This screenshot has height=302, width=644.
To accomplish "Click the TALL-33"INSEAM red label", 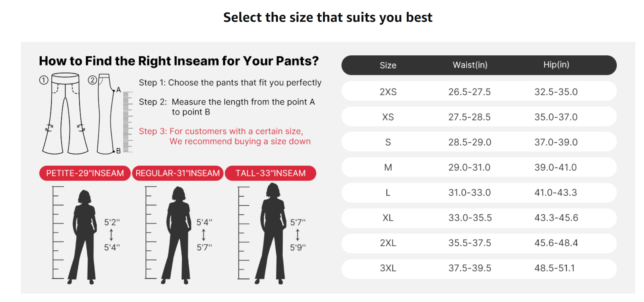I will click(x=271, y=173).
